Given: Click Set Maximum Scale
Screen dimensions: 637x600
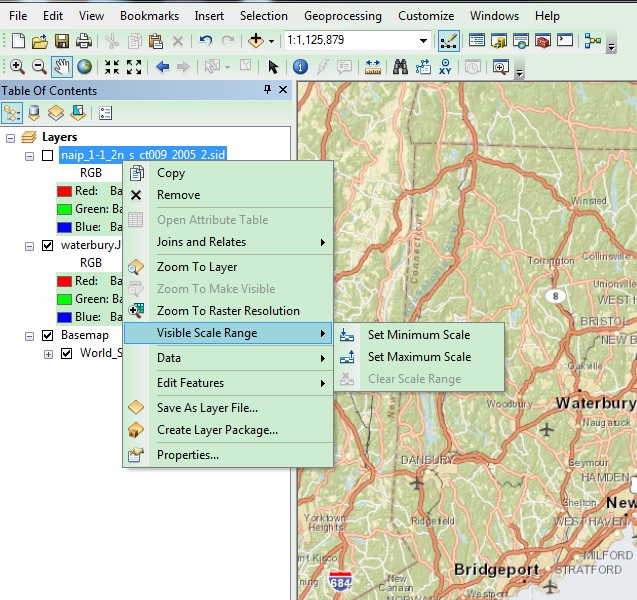Looking at the screenshot, I should point(419,357).
